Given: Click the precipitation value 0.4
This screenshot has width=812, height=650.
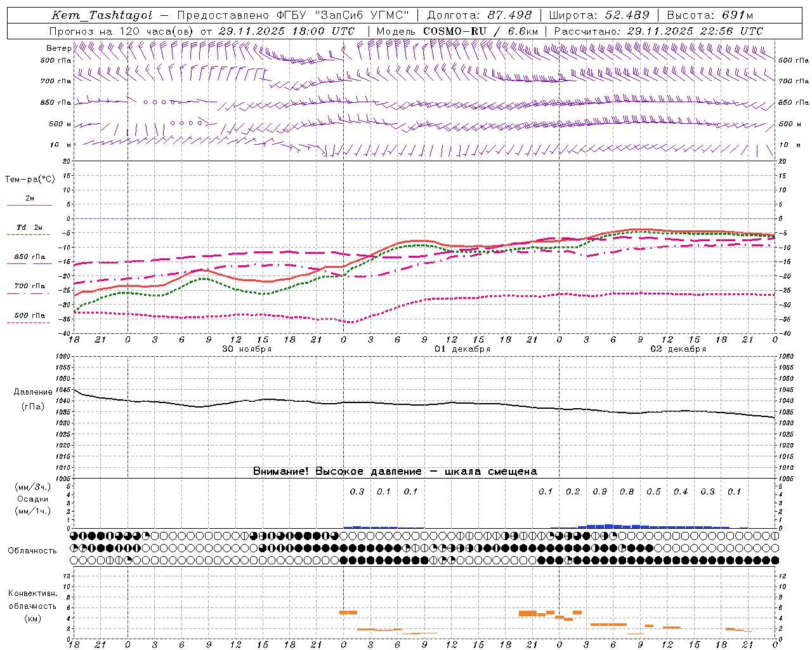Looking at the screenshot, I should click(681, 492).
